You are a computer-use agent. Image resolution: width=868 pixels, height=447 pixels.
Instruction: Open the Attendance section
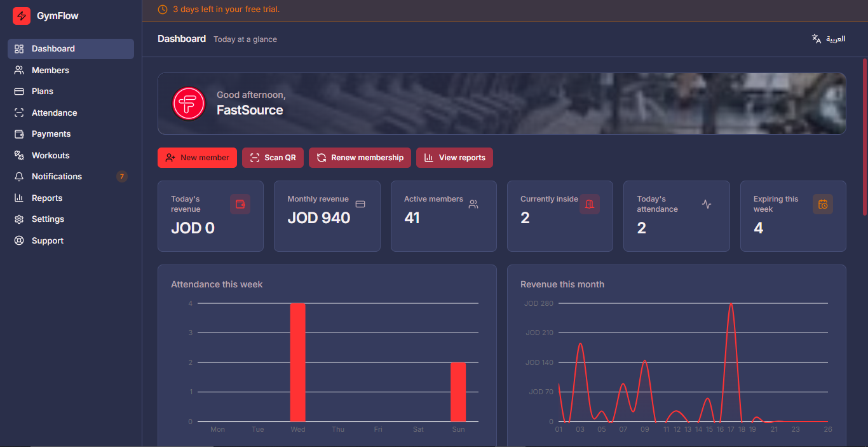[71, 113]
